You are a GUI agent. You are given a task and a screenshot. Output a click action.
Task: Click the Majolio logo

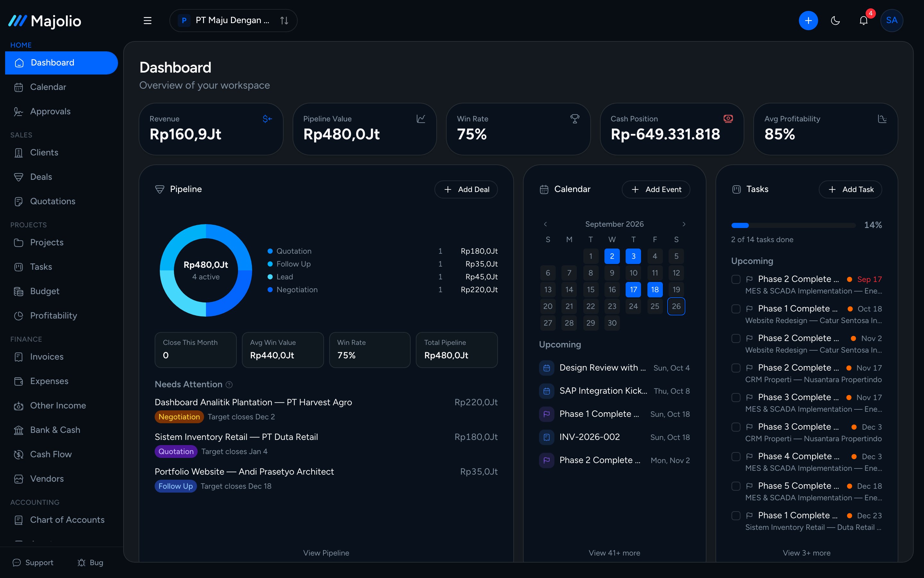tap(45, 21)
